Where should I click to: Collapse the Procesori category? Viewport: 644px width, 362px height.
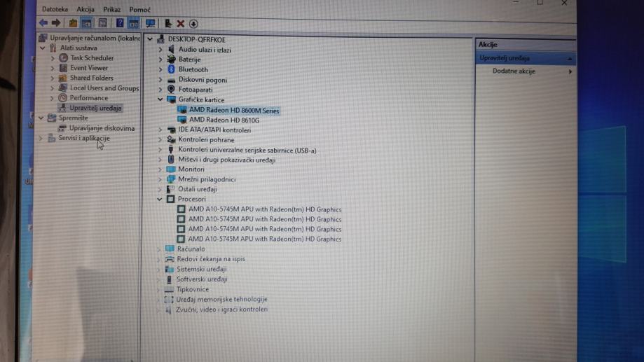click(x=159, y=199)
